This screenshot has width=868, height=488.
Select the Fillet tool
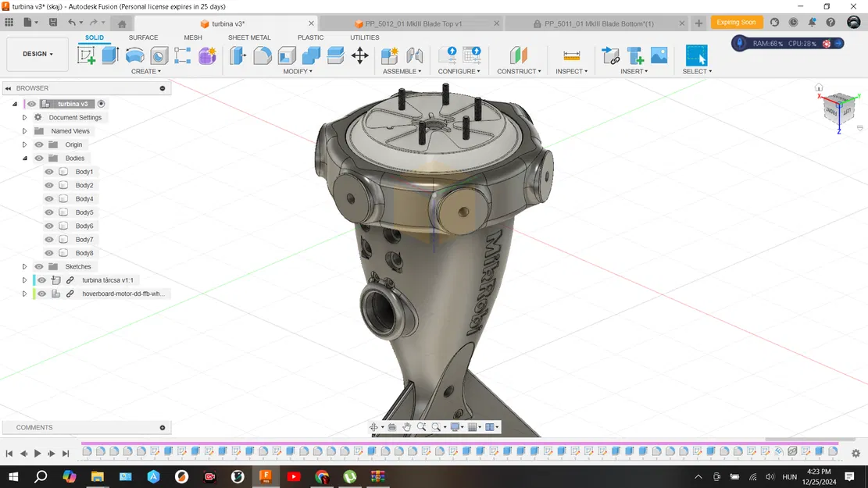(x=263, y=55)
